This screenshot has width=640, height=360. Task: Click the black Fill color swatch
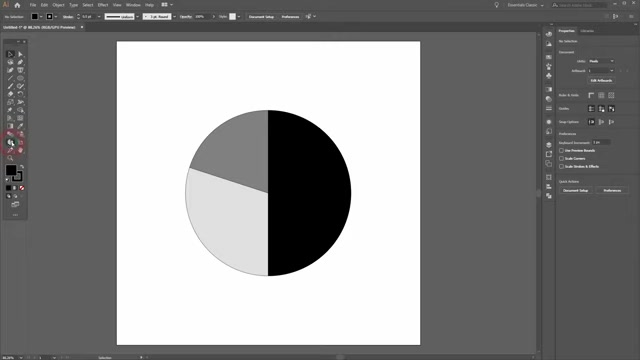click(x=11, y=170)
